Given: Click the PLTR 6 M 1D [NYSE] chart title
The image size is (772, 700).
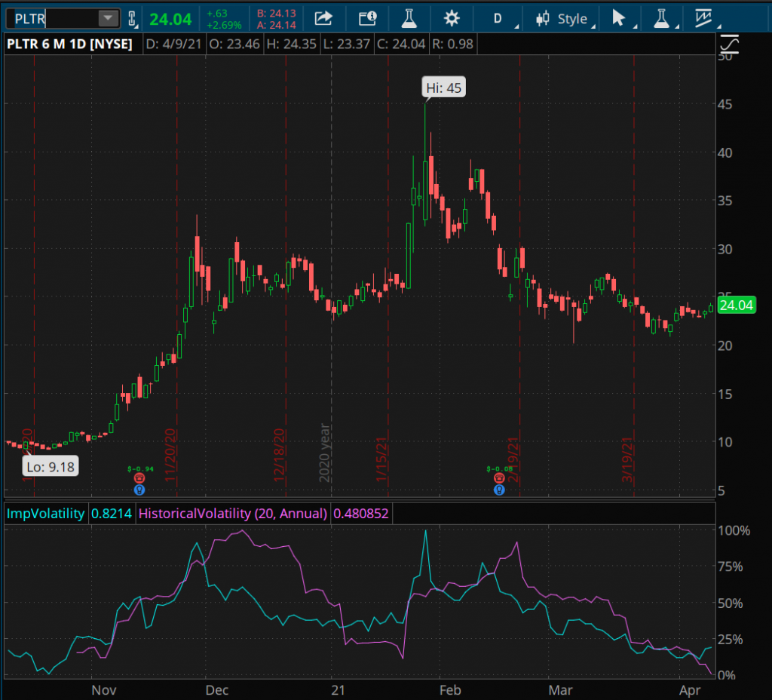Looking at the screenshot, I should click(69, 45).
